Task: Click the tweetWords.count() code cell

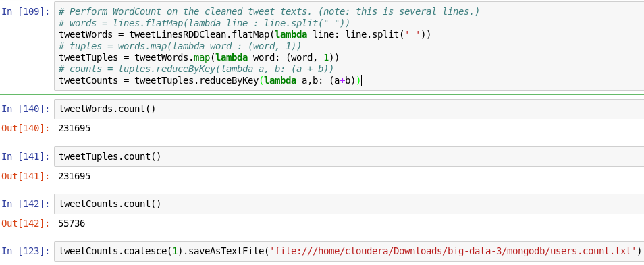Action: click(349, 109)
